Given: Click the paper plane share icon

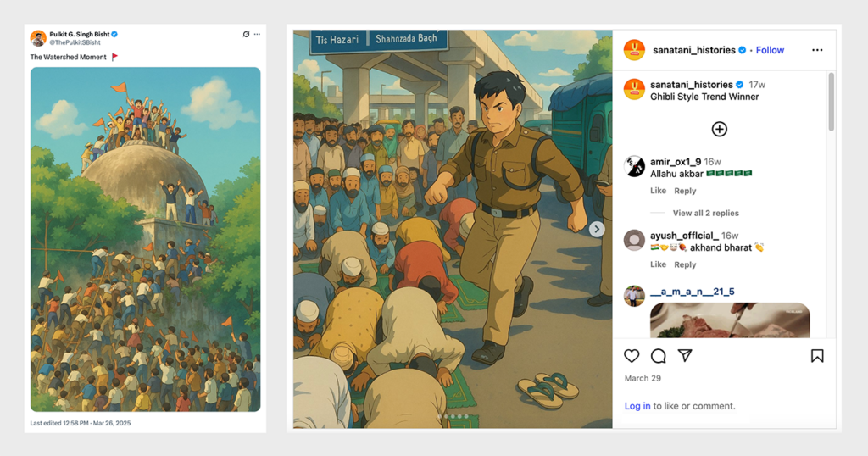Looking at the screenshot, I should pyautogui.click(x=684, y=356).
